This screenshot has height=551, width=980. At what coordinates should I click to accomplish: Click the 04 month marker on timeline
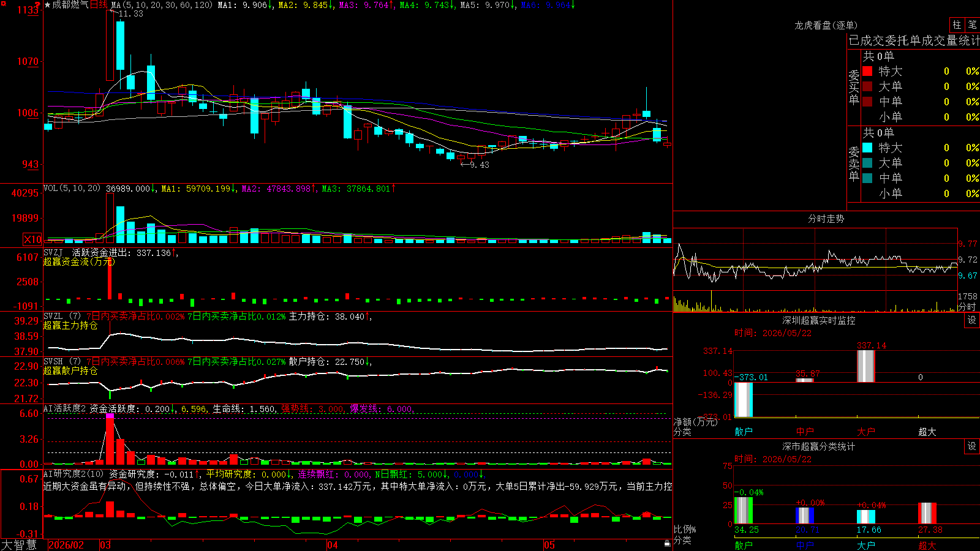point(332,545)
